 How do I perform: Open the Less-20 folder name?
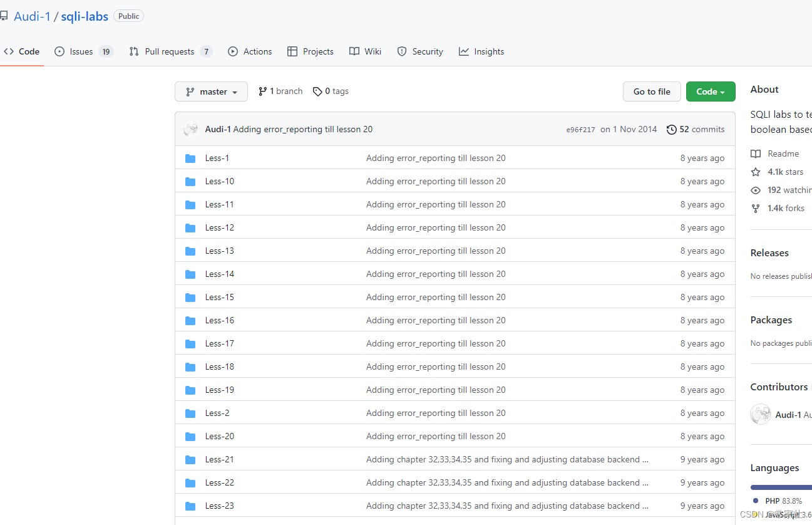(220, 437)
